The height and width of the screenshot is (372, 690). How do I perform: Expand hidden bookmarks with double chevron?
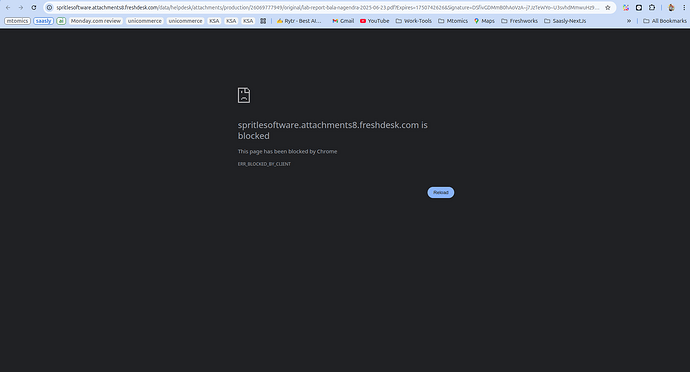click(x=629, y=21)
